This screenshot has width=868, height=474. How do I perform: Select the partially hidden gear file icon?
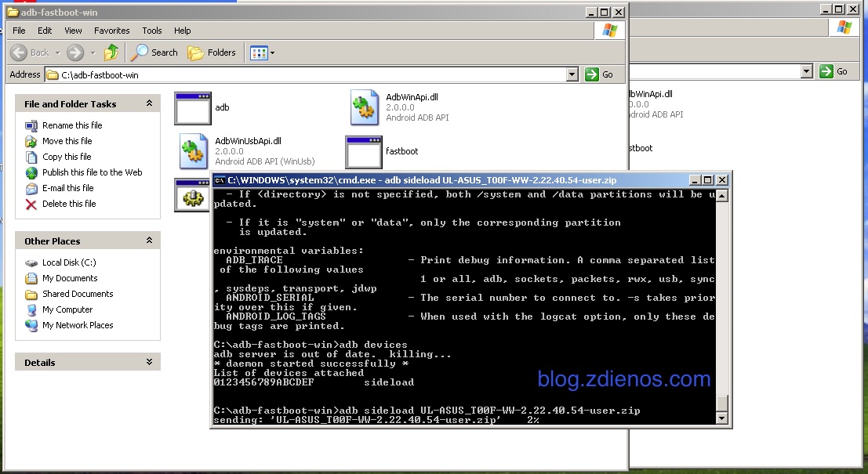[192, 195]
